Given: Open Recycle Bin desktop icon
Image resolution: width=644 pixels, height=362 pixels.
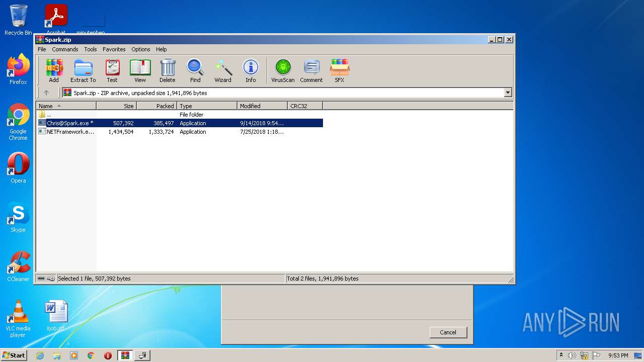Looking at the screenshot, I should [18, 20].
